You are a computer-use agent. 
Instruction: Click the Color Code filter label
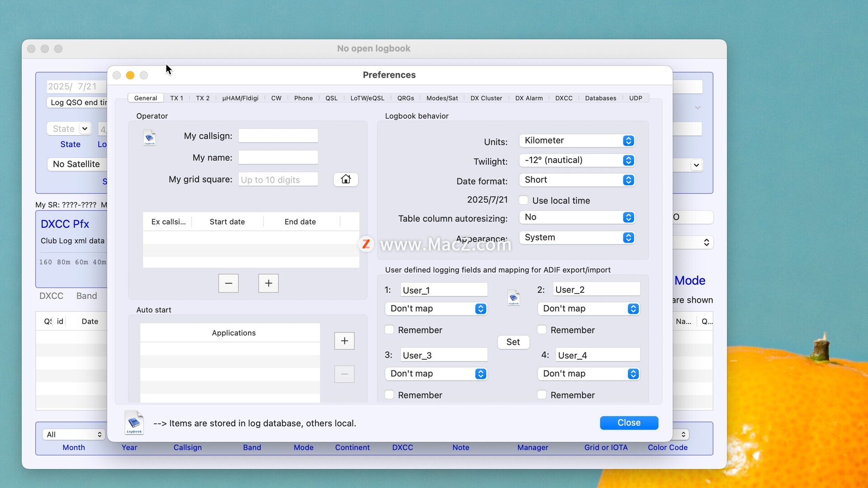point(668,447)
